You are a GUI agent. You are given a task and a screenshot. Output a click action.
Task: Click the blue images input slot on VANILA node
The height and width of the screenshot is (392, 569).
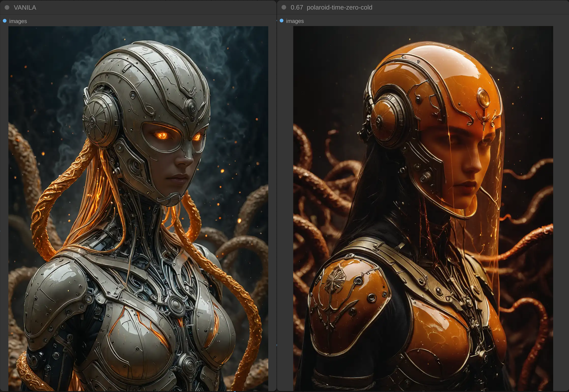[x=5, y=21]
